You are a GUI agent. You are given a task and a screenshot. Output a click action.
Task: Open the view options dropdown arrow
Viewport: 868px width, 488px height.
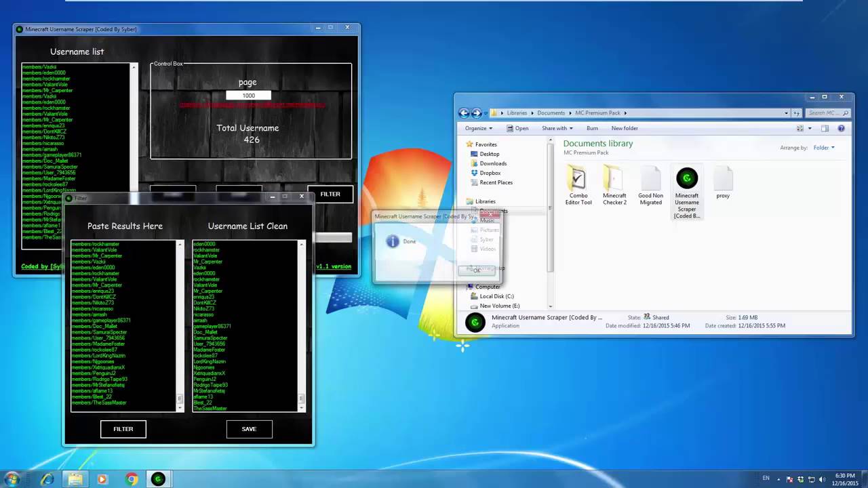coord(809,128)
